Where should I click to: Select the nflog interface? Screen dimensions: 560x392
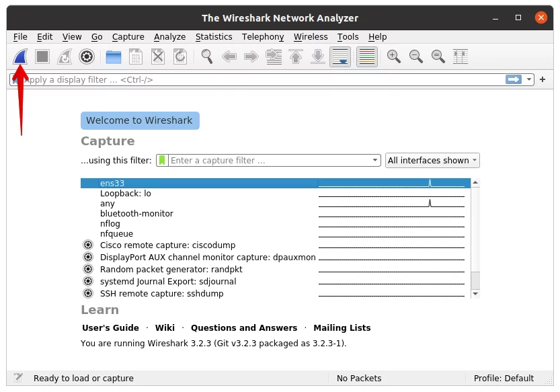pyautogui.click(x=276, y=223)
